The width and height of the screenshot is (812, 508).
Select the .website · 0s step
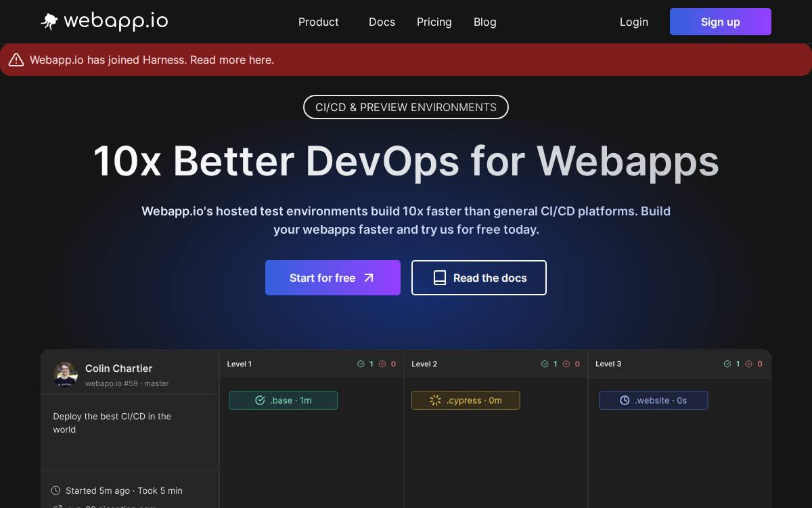(x=654, y=400)
